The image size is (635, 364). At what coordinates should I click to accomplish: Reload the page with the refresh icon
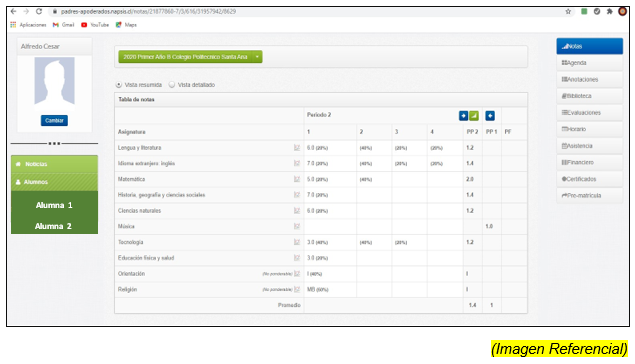(x=39, y=11)
